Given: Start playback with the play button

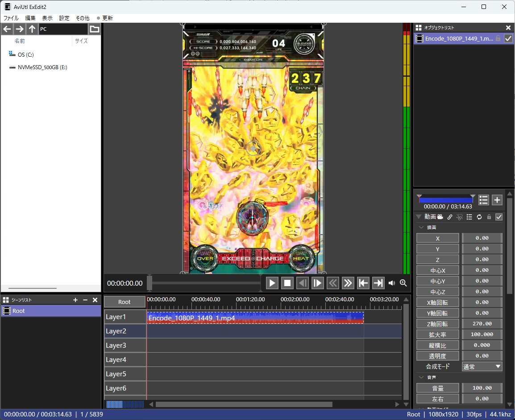Looking at the screenshot, I should point(272,283).
